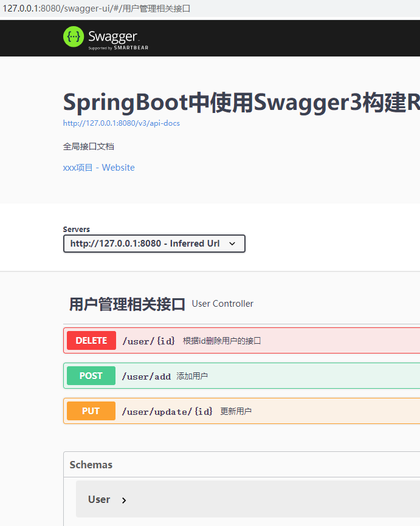
Task: Expand the POST /user/add operation
Action: (242, 376)
